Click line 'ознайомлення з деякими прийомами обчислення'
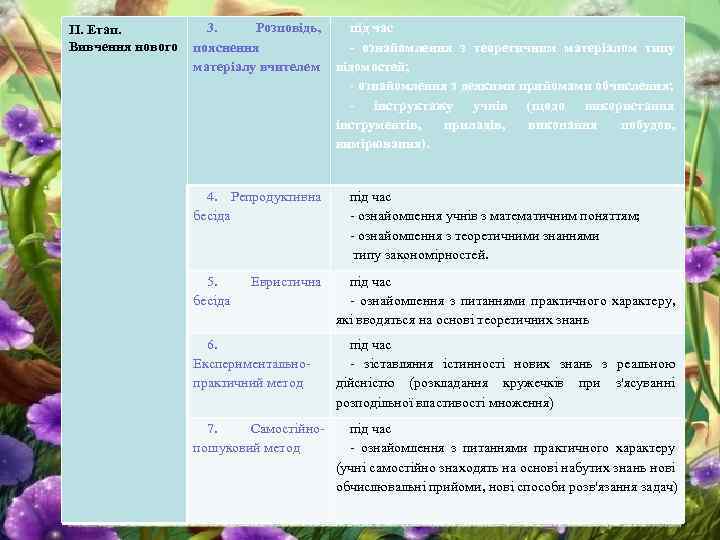720x540 pixels. click(x=514, y=86)
